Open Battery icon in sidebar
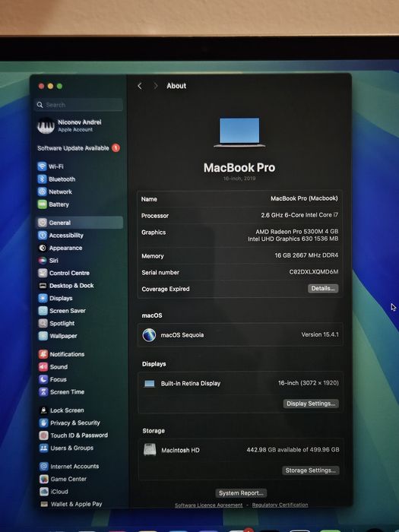The width and height of the screenshot is (399, 532). pos(42,204)
